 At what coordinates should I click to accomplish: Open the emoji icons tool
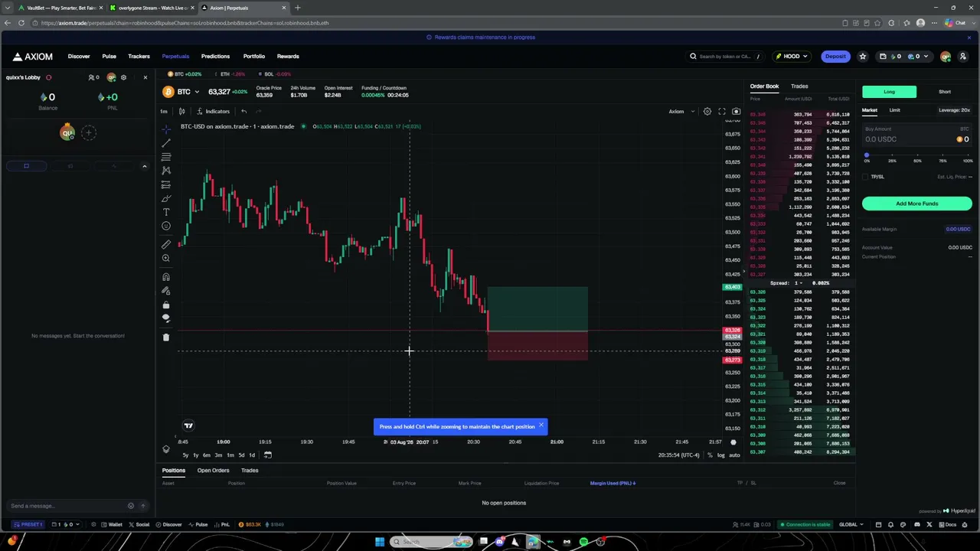click(x=166, y=226)
